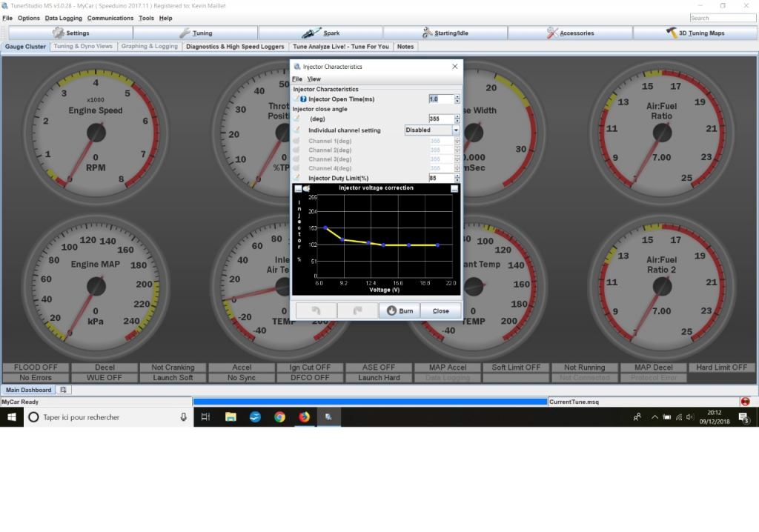Click injector close angle 355 field
759x532 pixels.
[441, 119]
